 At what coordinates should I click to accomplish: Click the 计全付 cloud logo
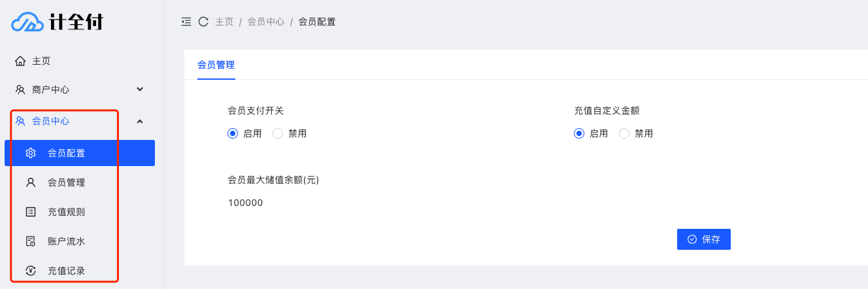[58, 23]
